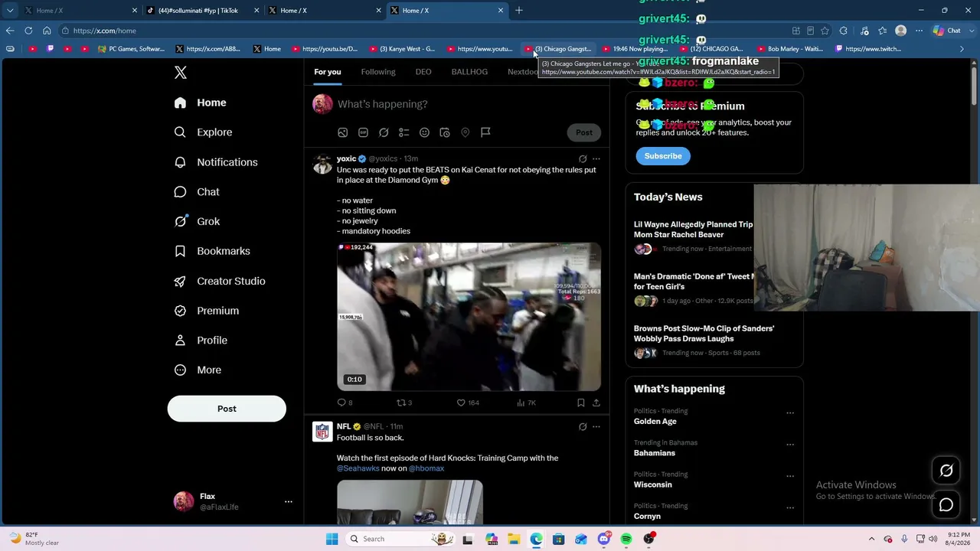This screenshot has height=551, width=980.
Task: Expand the bookmarks bar overflow
Action: point(962,49)
